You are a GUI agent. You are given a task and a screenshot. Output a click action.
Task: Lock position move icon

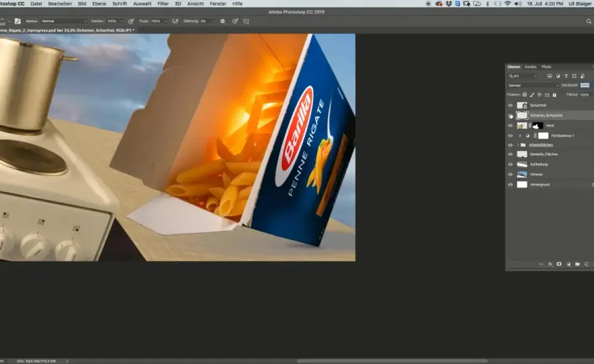pyautogui.click(x=539, y=94)
